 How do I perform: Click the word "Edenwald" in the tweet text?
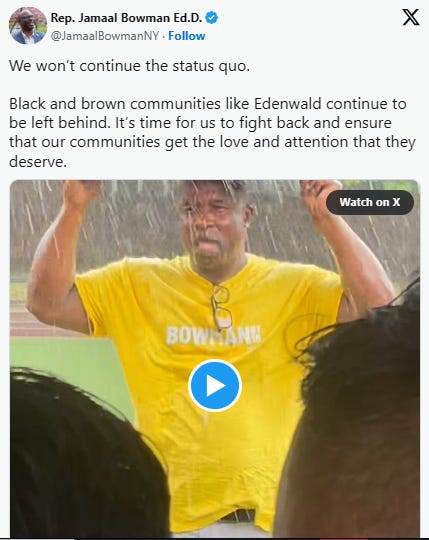point(288,104)
